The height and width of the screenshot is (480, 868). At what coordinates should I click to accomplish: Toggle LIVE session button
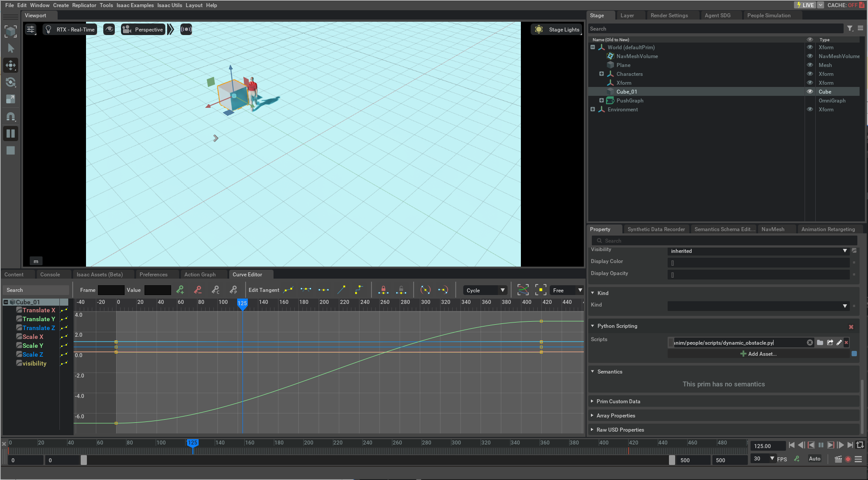(x=805, y=5)
